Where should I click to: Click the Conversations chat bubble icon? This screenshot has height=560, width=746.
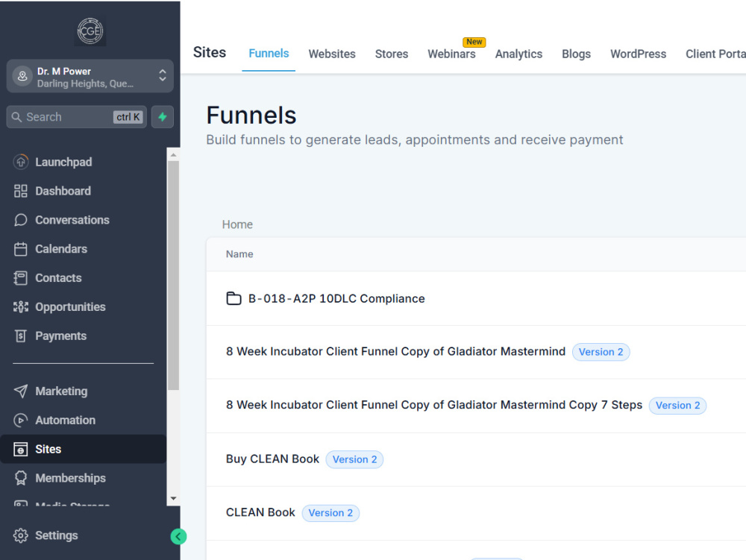20,220
